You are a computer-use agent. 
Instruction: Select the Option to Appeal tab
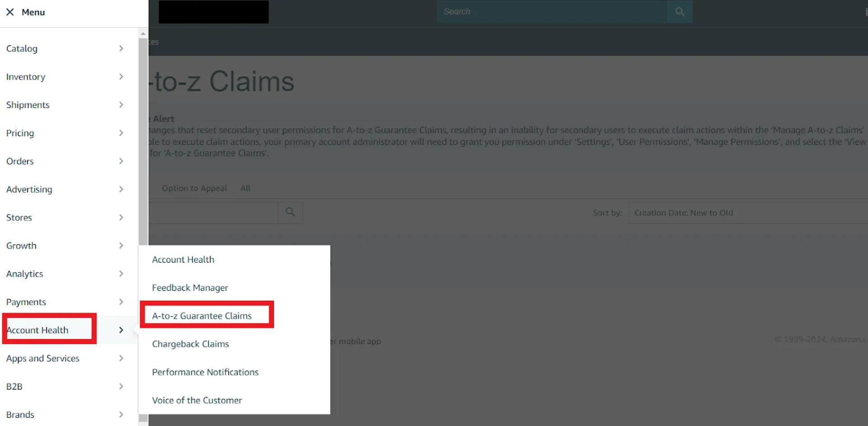click(x=194, y=188)
